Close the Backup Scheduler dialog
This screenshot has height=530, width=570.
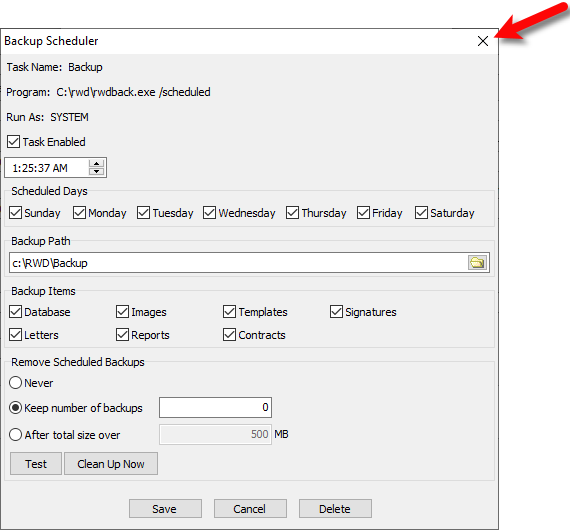pyautogui.click(x=483, y=41)
